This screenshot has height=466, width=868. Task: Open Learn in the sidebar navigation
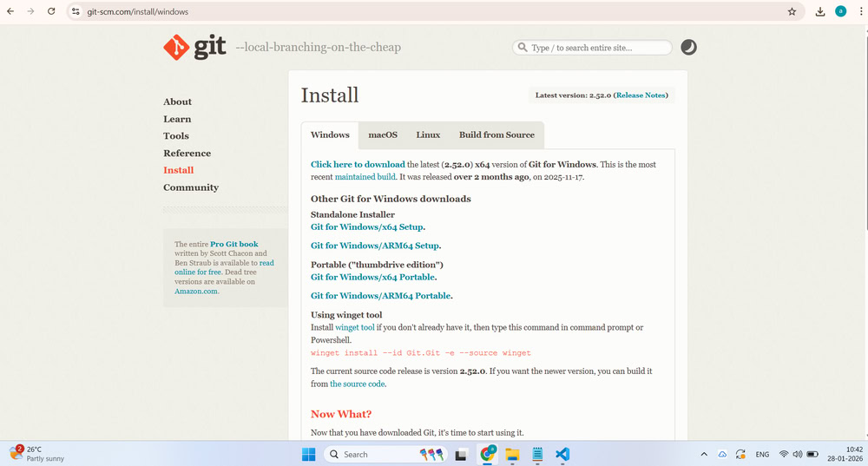coord(177,119)
